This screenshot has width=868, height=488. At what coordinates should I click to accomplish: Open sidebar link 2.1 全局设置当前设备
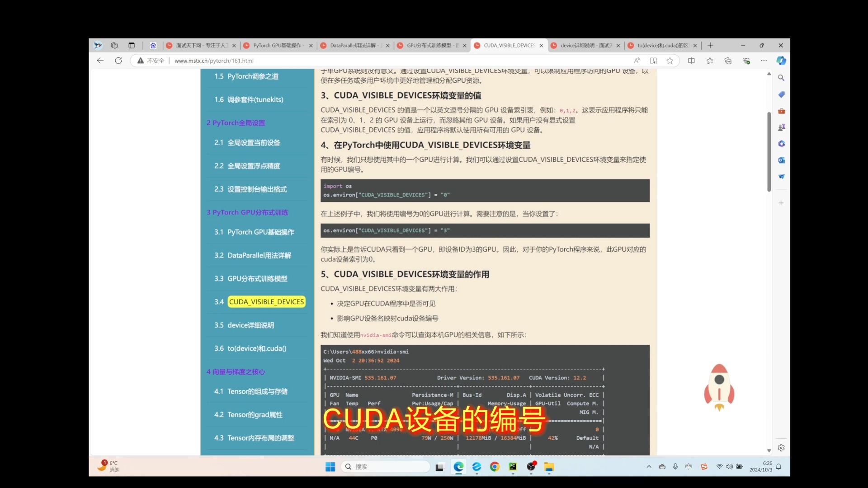[x=254, y=143]
